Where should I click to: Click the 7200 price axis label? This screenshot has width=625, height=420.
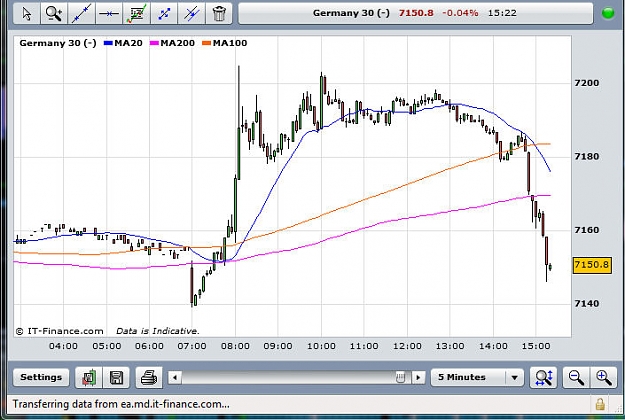tap(586, 83)
